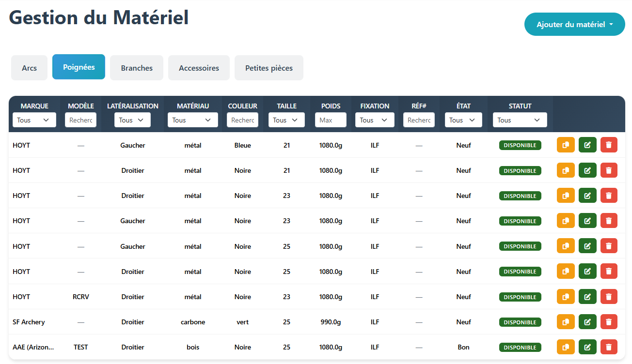
Task: Delete the HOYT taille 25 Gaucher row
Action: [609, 245]
